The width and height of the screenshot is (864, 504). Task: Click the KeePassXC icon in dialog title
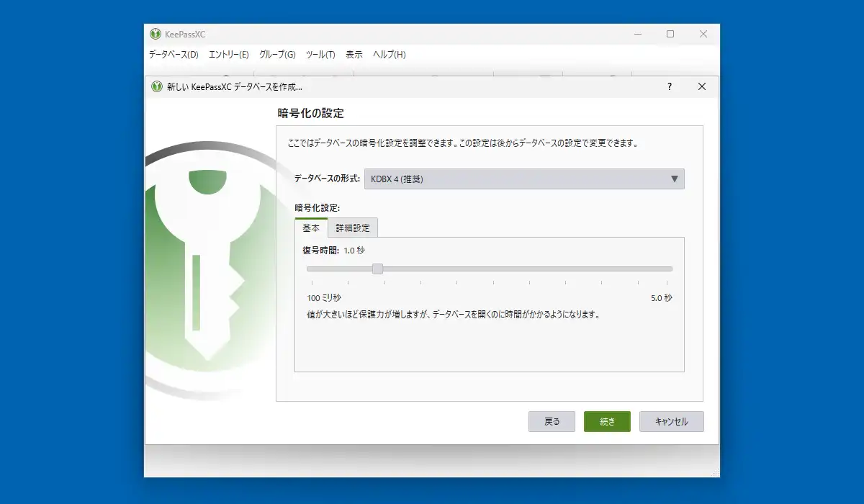[x=156, y=86]
